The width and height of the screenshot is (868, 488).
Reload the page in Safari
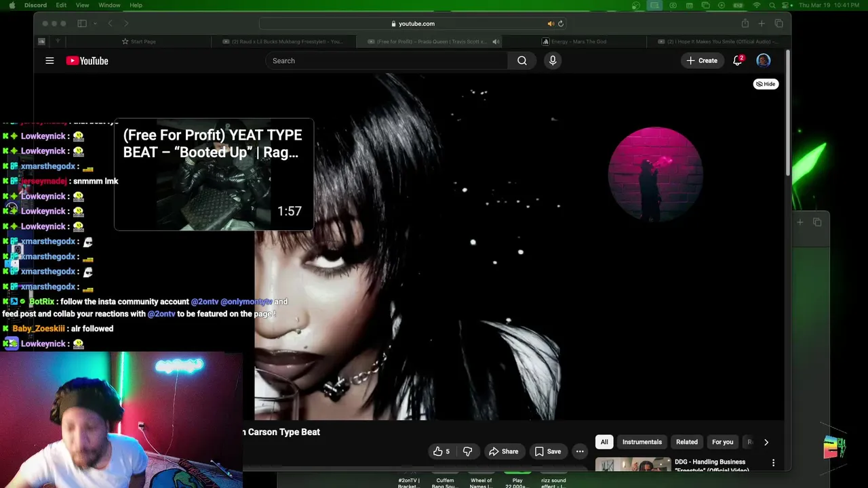coord(560,24)
